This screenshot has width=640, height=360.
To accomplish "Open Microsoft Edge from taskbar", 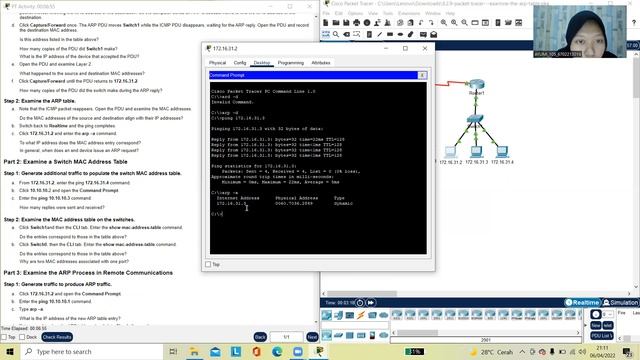I will [277, 352].
